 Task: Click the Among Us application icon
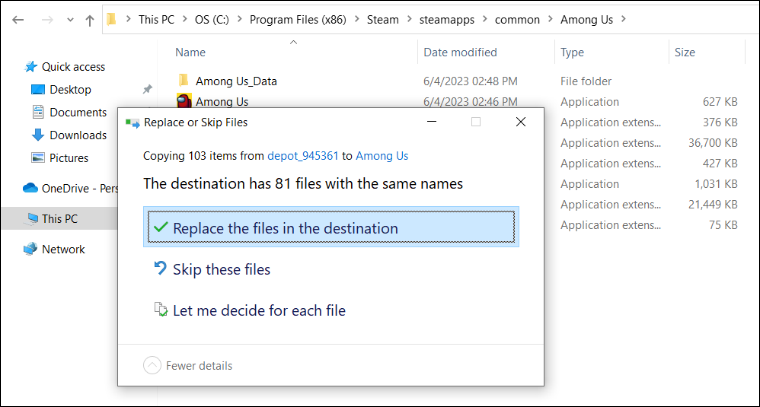click(184, 101)
